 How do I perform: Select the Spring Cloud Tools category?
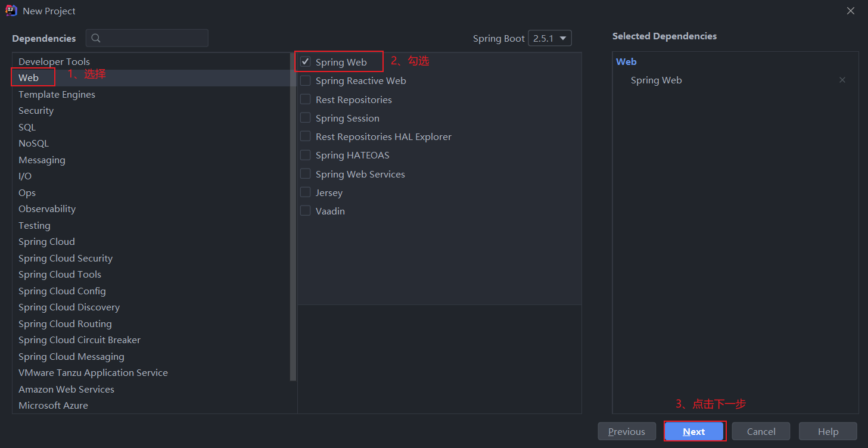click(x=151, y=275)
